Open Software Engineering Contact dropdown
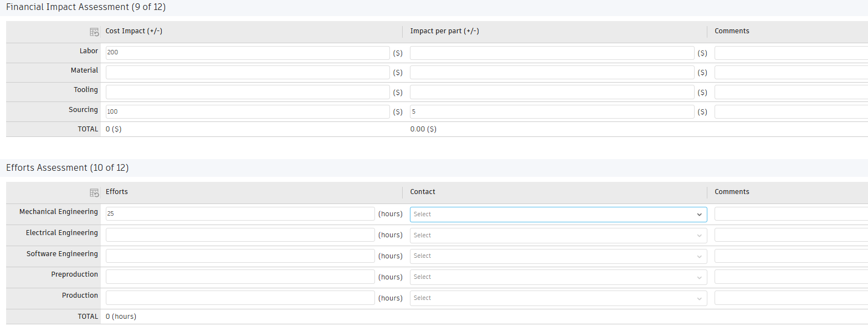868x326 pixels. 558,256
